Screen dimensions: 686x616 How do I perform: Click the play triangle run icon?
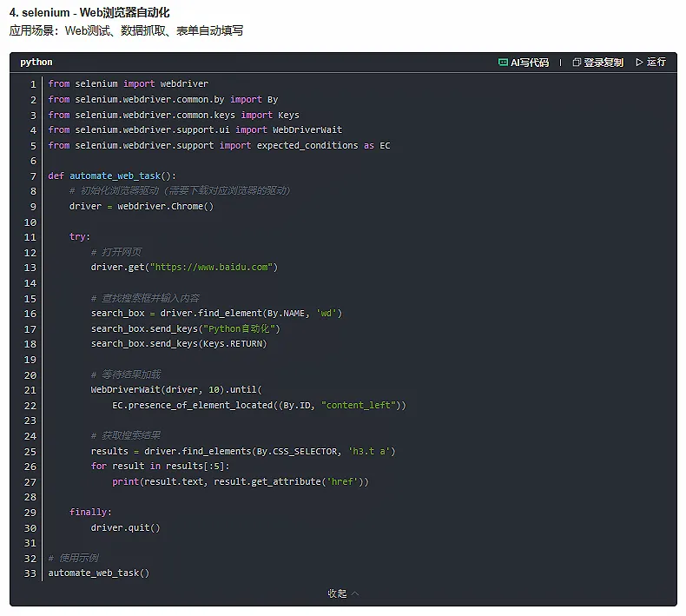click(640, 63)
